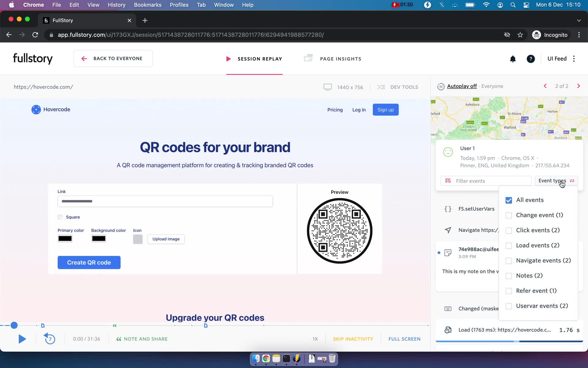The height and width of the screenshot is (368, 588).
Task: Click the Create QR code button
Action: pos(89,262)
